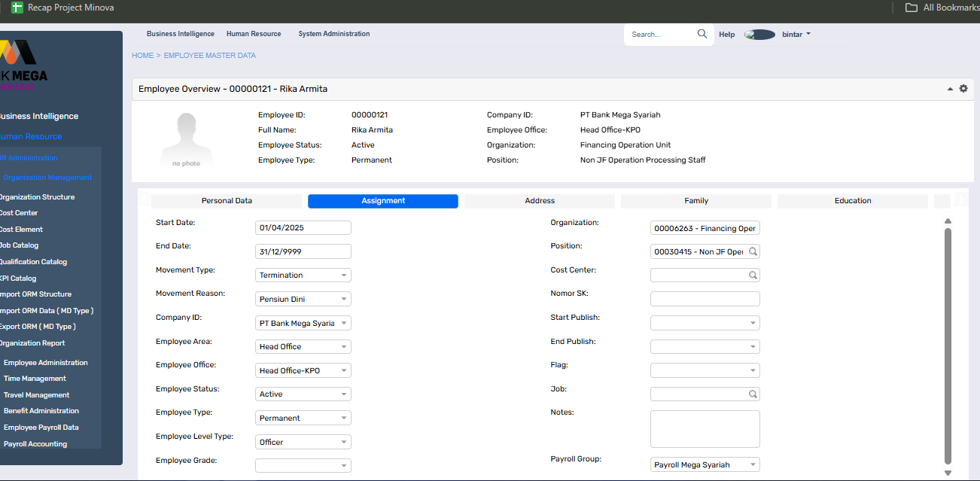Open the bintar user menu
The width and height of the screenshot is (980, 481).
(x=796, y=35)
